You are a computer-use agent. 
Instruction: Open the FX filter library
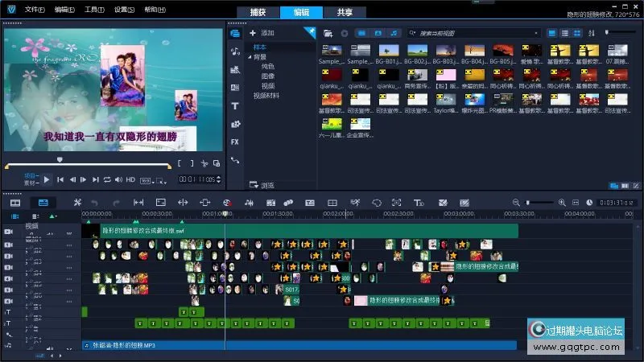click(235, 142)
